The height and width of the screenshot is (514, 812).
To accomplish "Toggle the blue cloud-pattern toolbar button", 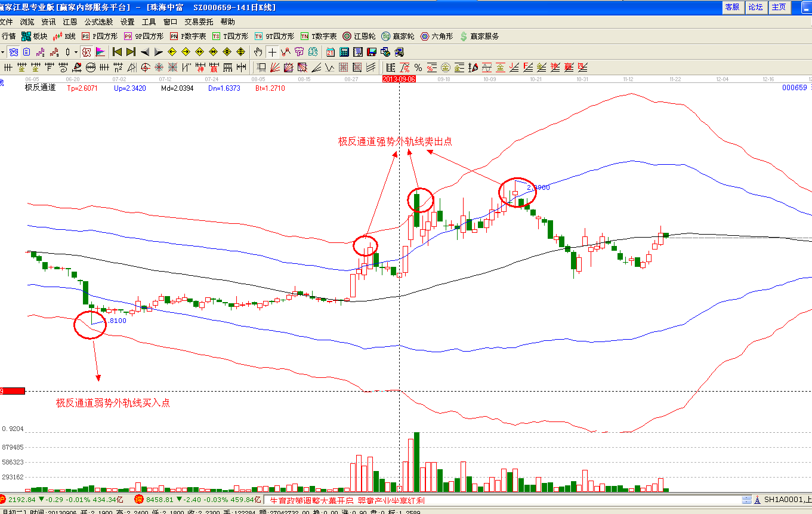I will click(x=13, y=52).
